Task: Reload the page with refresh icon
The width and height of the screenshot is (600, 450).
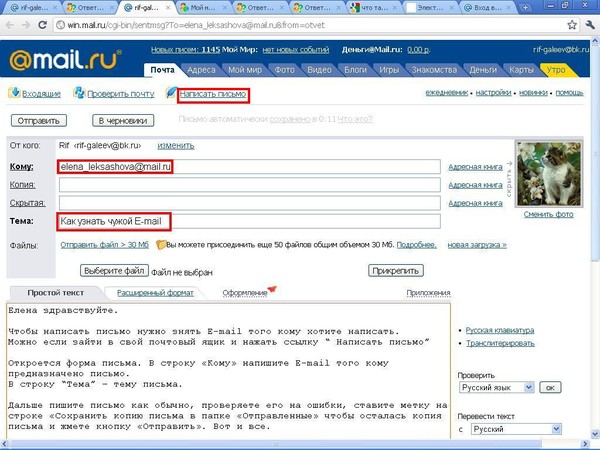Action: pos(42,25)
